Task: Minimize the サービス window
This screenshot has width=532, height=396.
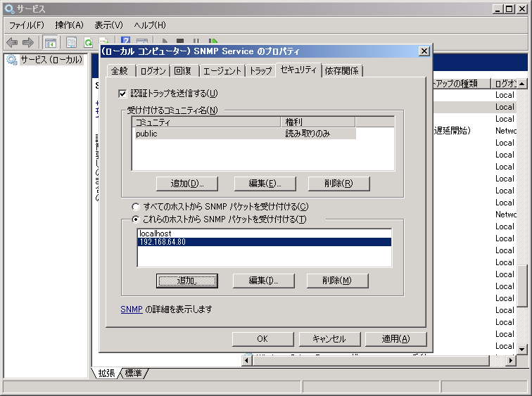Action: 498,9
